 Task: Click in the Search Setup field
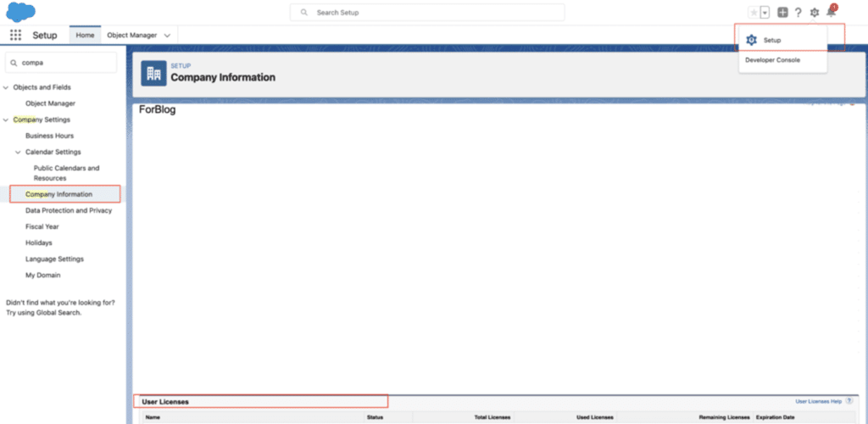point(427,12)
